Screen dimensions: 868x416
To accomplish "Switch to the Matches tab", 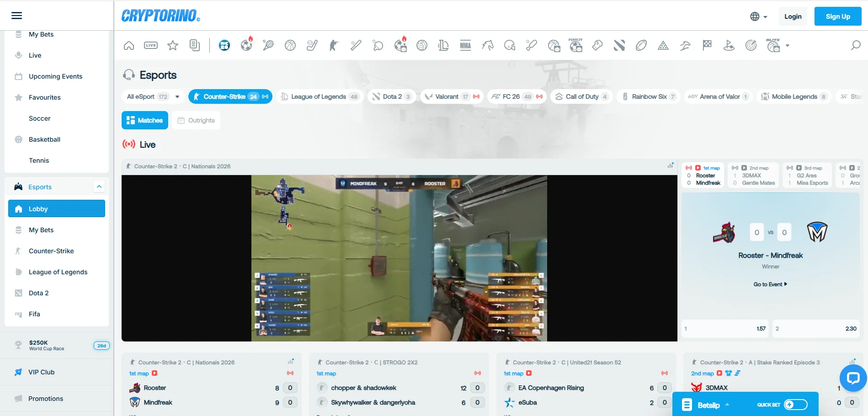I will point(145,120).
